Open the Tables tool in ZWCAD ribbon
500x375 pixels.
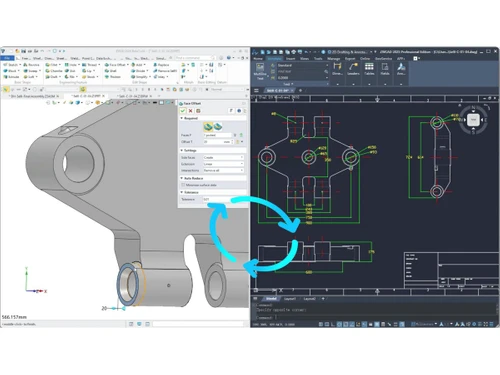(369, 69)
